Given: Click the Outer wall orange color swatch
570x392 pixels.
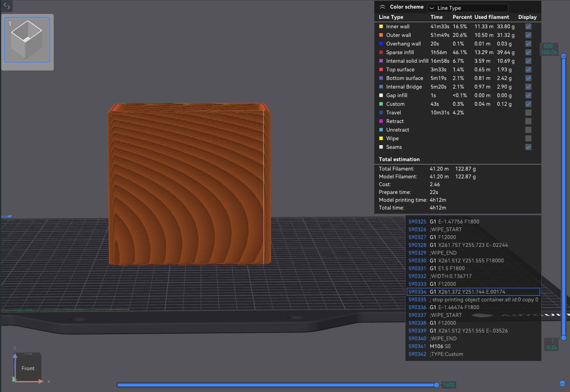Looking at the screenshot, I should 381,35.
